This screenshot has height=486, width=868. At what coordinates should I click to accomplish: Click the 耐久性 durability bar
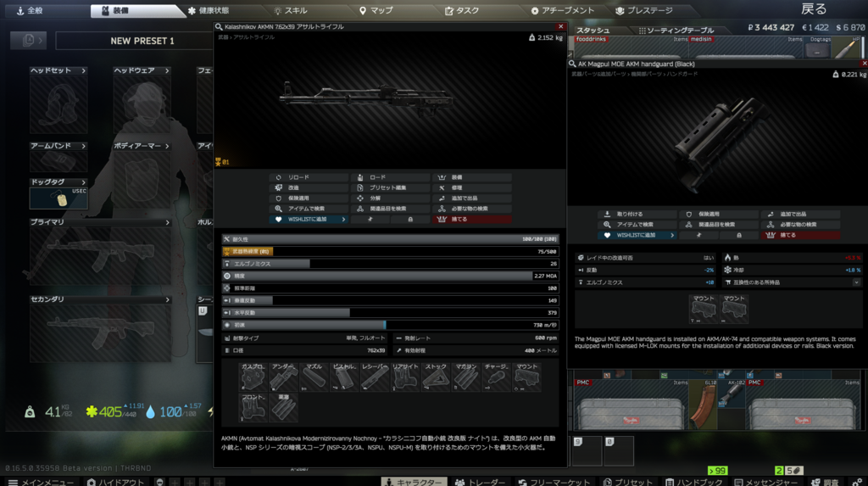[390, 239]
